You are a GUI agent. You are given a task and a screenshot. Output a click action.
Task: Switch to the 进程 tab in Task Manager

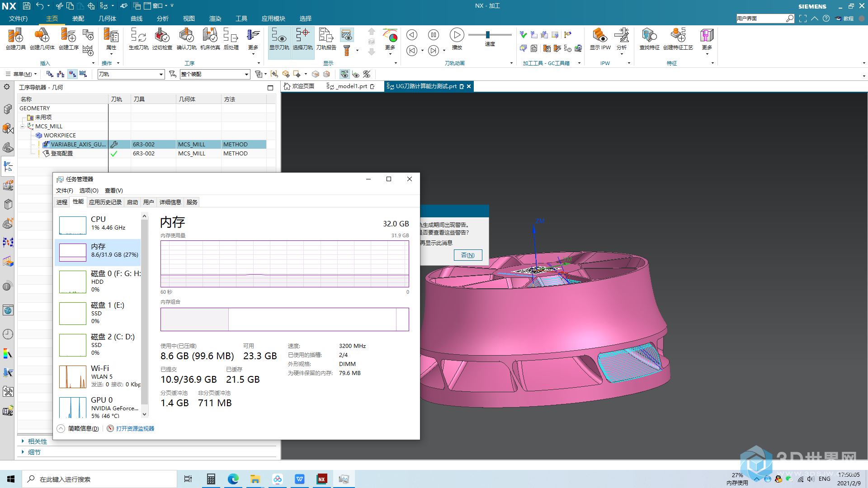[x=62, y=202]
